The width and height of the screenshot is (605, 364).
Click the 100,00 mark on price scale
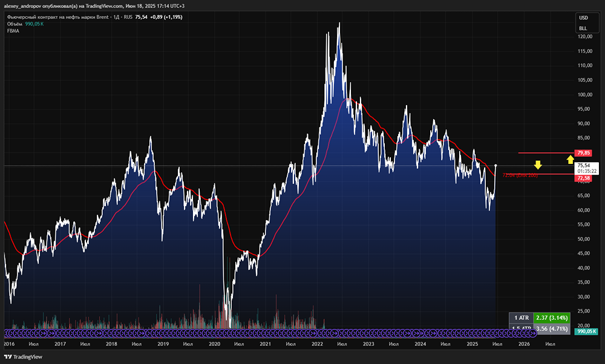[584, 94]
